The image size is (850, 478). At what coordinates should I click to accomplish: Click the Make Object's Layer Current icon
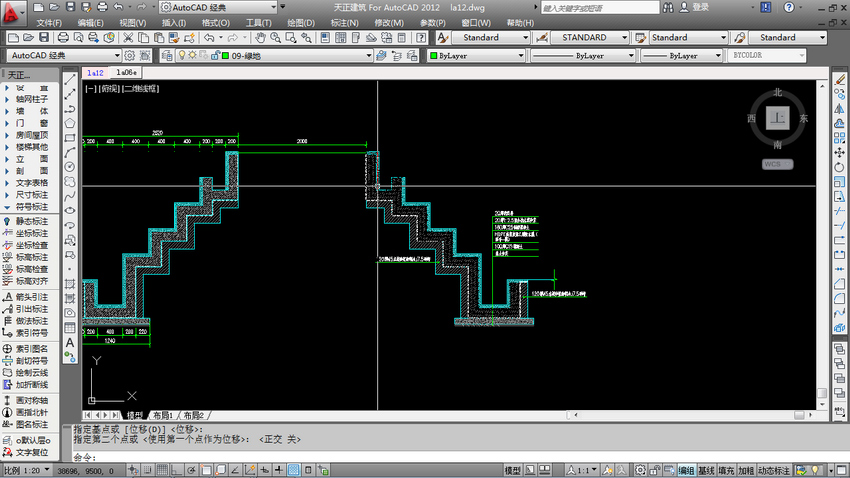(x=382, y=55)
